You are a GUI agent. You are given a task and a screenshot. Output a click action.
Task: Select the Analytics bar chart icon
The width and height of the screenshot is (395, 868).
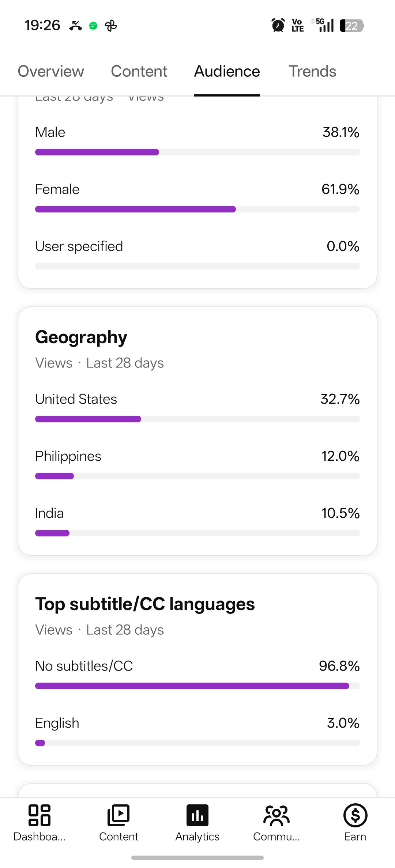[x=197, y=815]
